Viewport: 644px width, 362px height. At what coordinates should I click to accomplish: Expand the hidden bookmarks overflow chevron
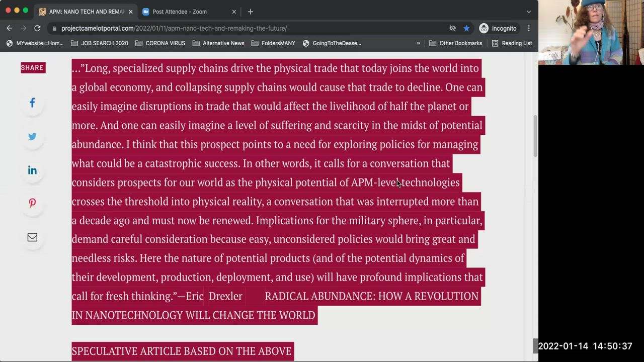click(x=418, y=43)
